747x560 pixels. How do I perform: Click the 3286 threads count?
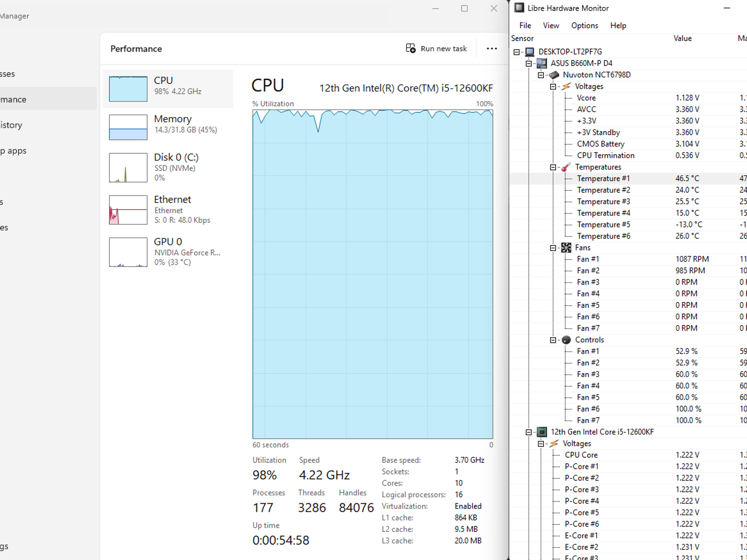coord(312,507)
